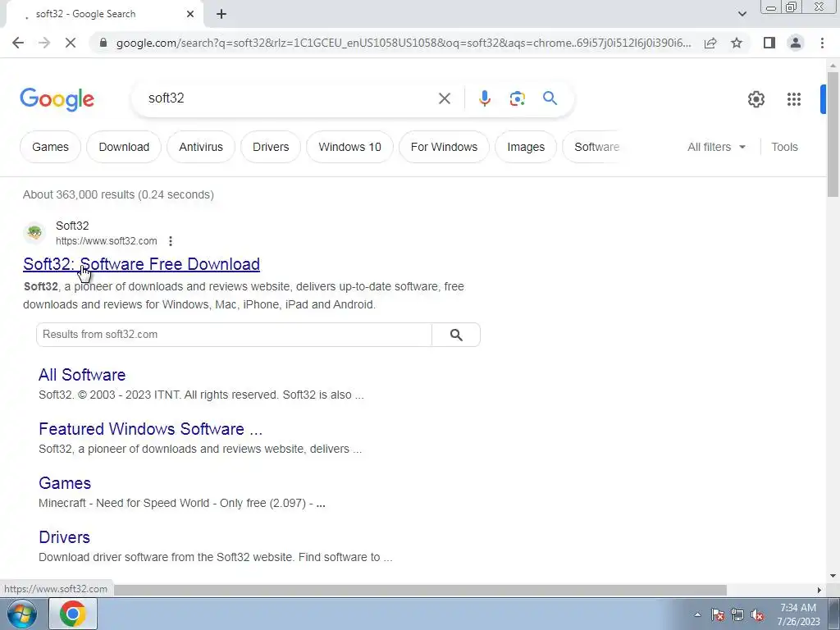
Task: Open the Windows Start button
Action: [x=21, y=614]
